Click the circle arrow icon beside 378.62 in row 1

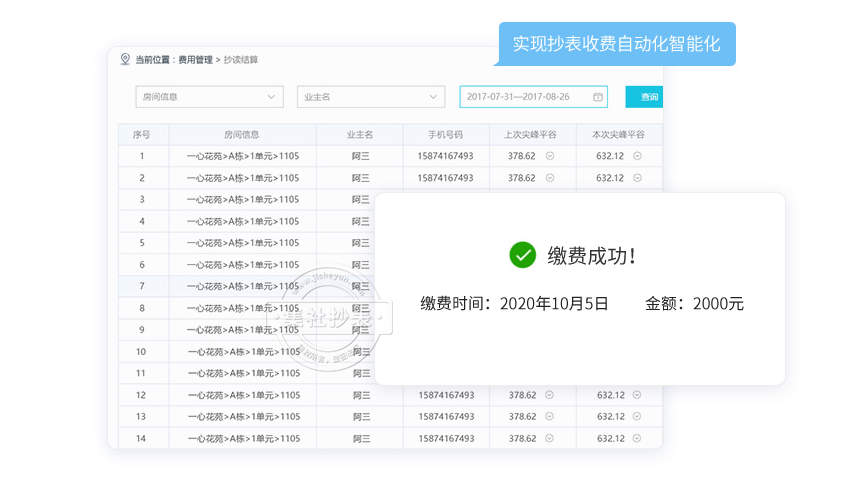[x=550, y=156]
